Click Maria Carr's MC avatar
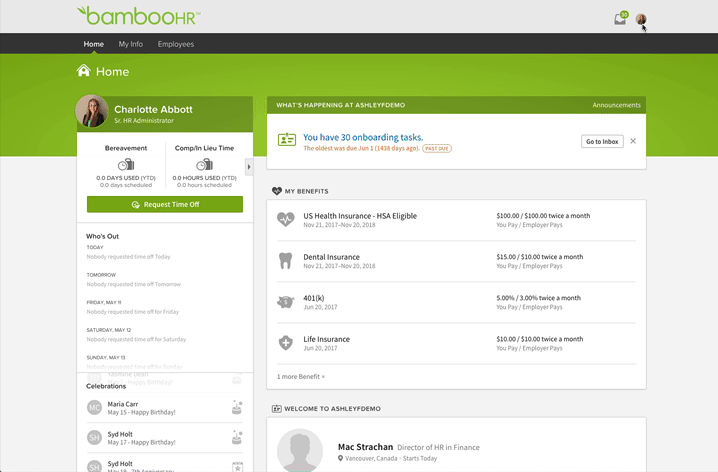Image resolution: width=718 pixels, height=472 pixels. click(94, 407)
